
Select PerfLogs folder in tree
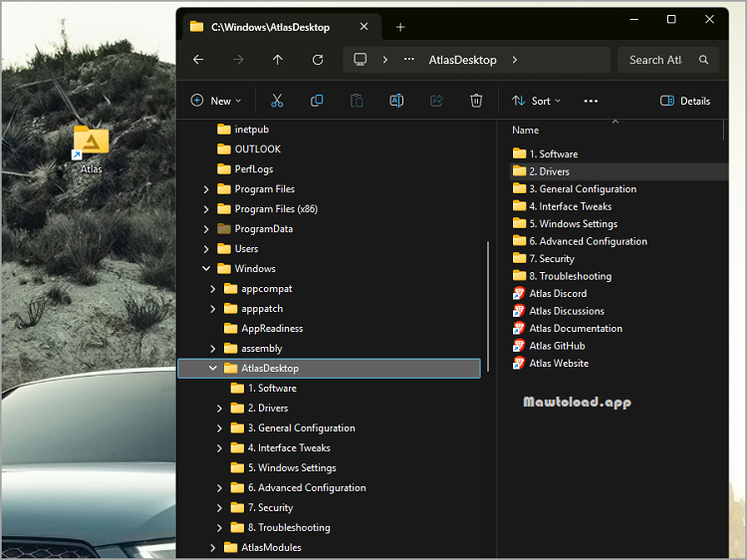coord(245,169)
